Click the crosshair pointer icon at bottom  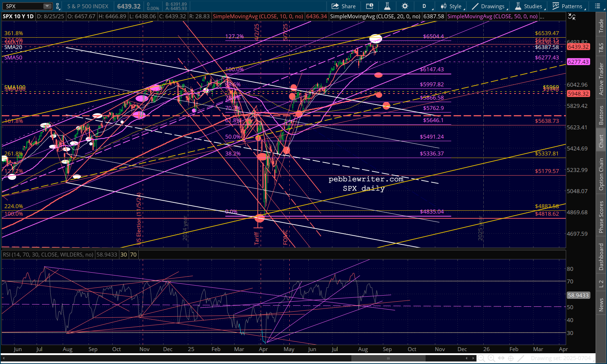pos(511,358)
